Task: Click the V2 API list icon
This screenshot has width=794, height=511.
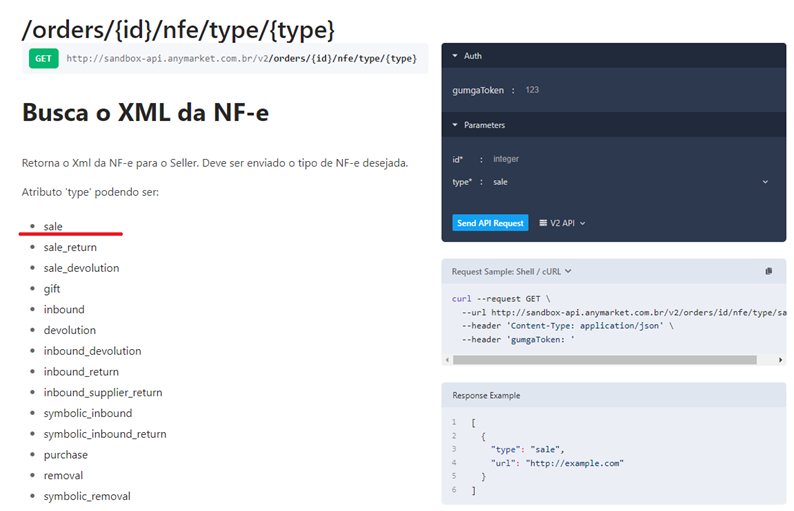Action: pyautogui.click(x=543, y=223)
